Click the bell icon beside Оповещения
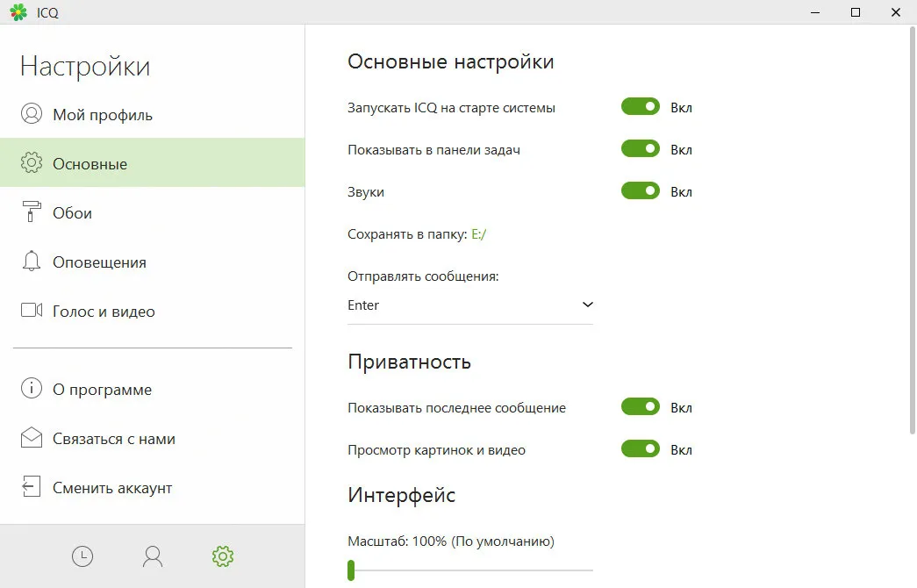 click(x=32, y=261)
